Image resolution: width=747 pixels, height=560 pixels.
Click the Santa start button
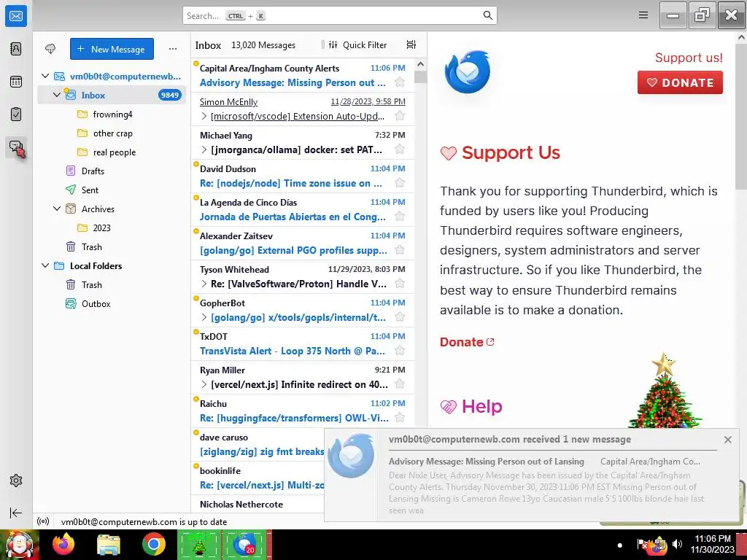(19, 544)
